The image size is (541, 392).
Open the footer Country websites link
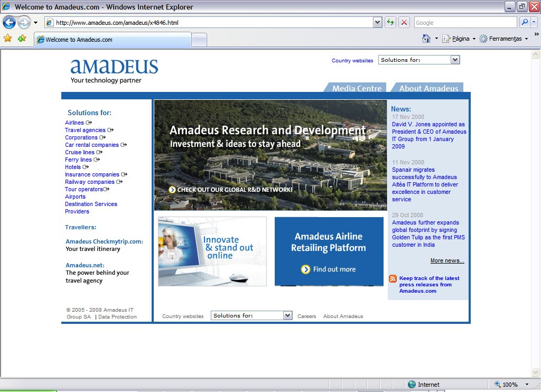[x=183, y=316]
